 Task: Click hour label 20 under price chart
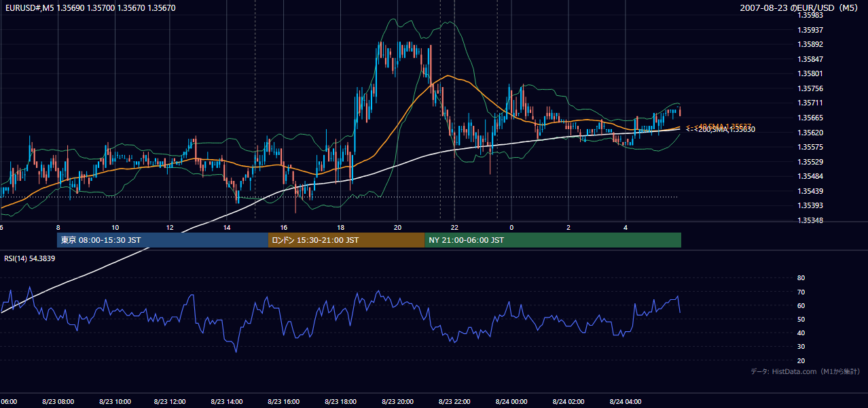(397, 227)
